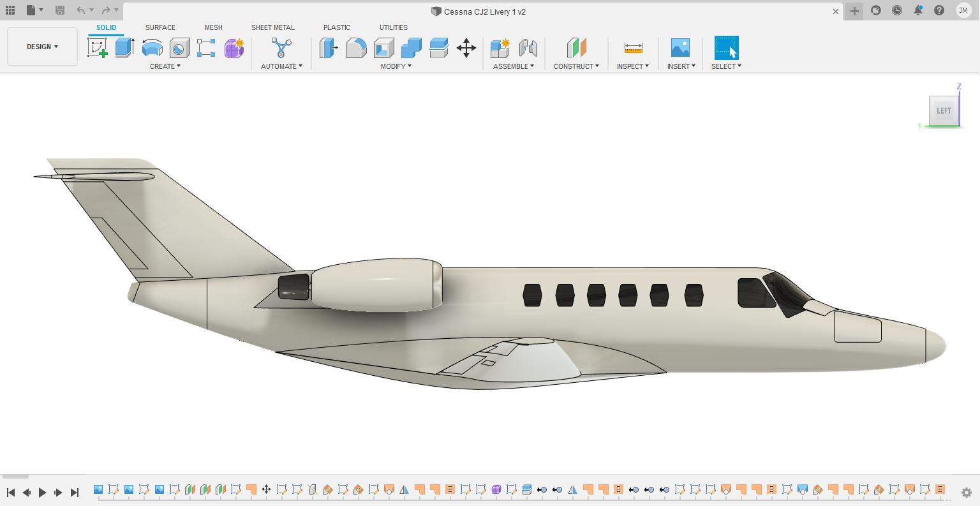
Task: Create a New Component
Action: pyautogui.click(x=500, y=48)
